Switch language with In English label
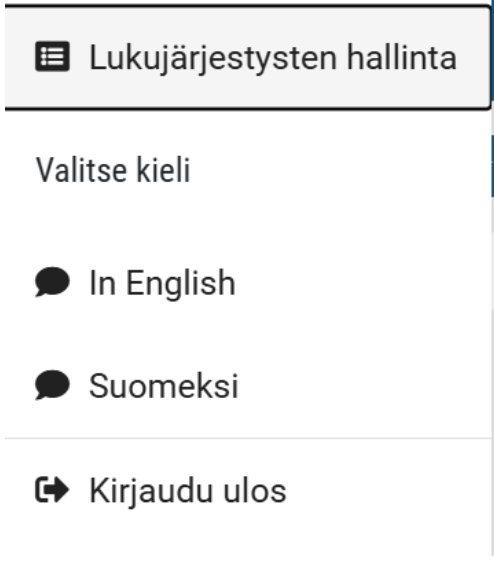This screenshot has width=494, height=566. click(x=162, y=283)
